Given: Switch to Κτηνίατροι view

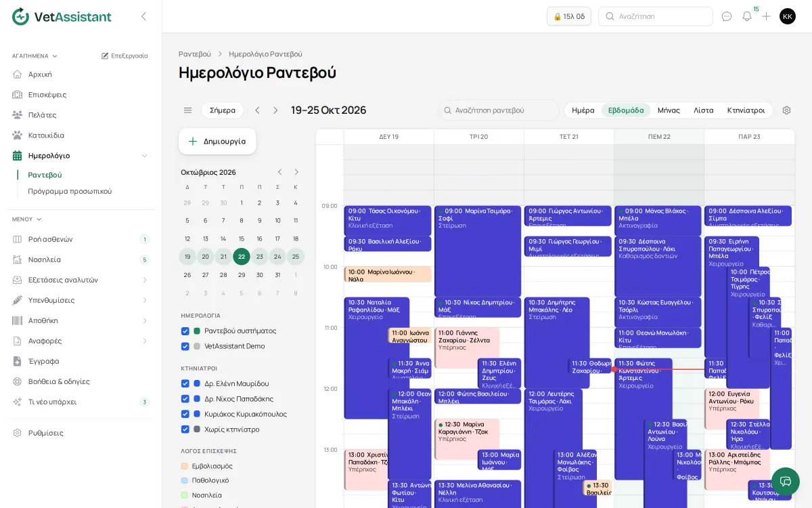Looking at the screenshot, I should point(746,110).
